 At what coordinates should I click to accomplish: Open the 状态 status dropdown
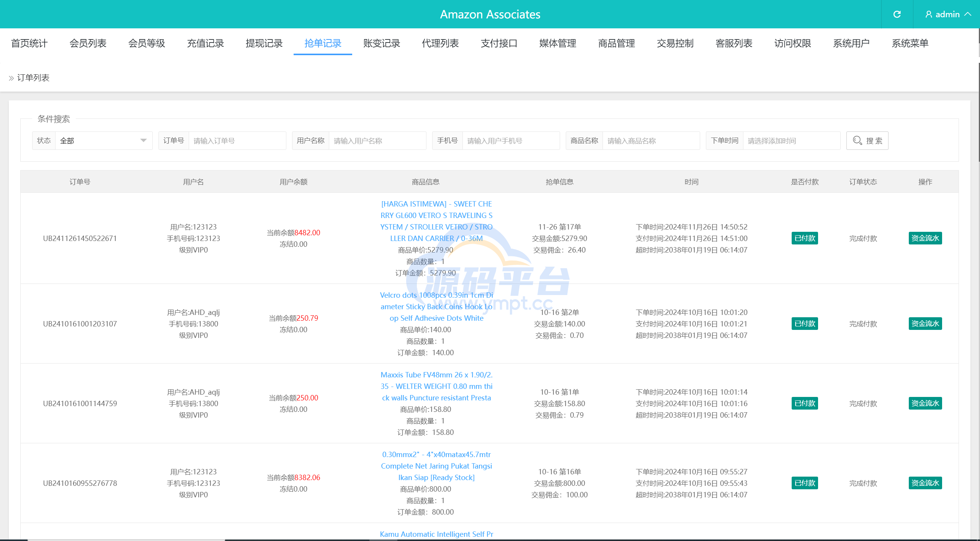pos(104,141)
